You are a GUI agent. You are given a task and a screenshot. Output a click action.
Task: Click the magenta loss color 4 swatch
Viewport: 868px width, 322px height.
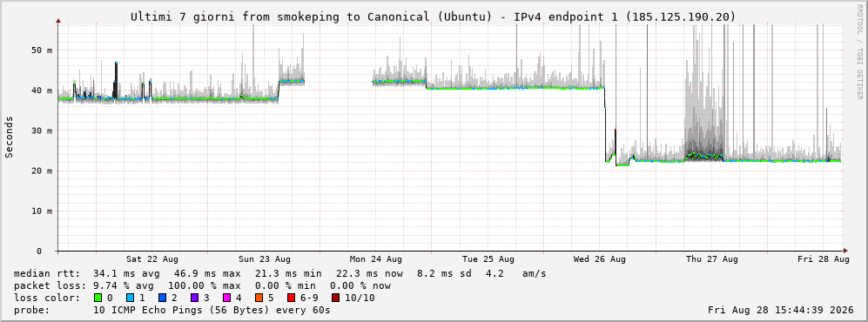(226, 299)
